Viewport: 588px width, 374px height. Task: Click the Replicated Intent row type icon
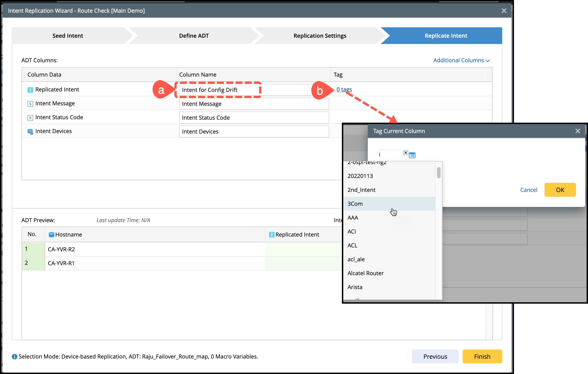click(30, 90)
